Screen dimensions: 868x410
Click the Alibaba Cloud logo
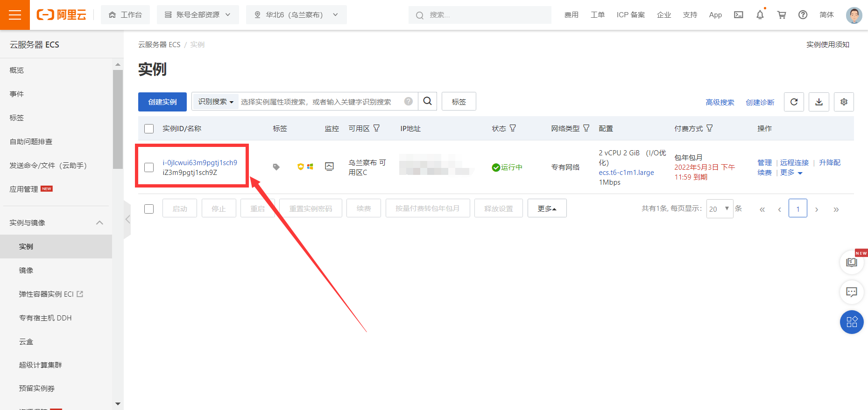(62, 15)
